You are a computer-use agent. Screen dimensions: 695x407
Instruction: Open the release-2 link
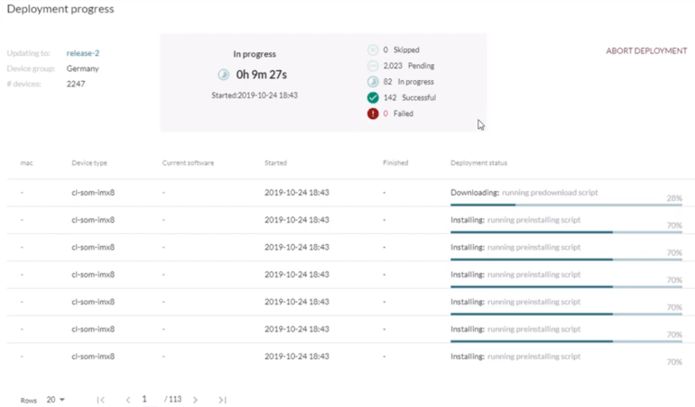point(83,52)
